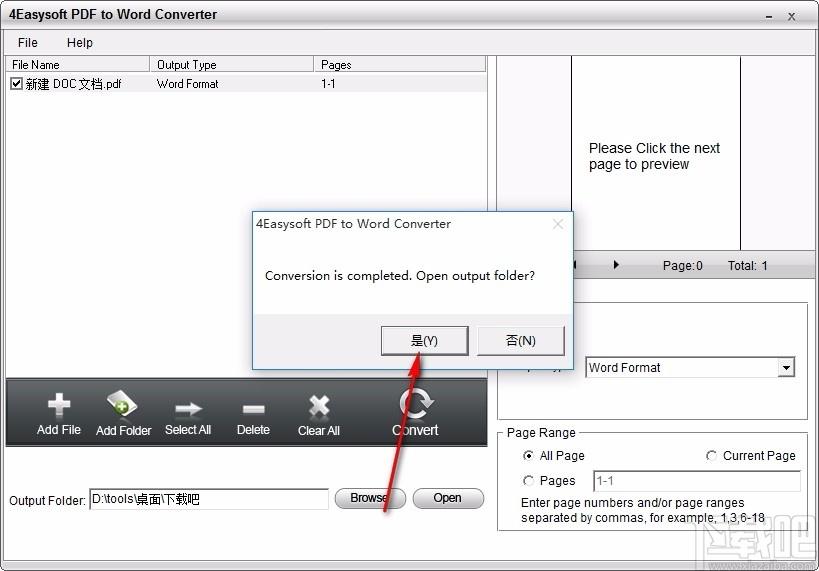Click the Word Format combo box text
Screen dimensions: 819x571
point(625,367)
